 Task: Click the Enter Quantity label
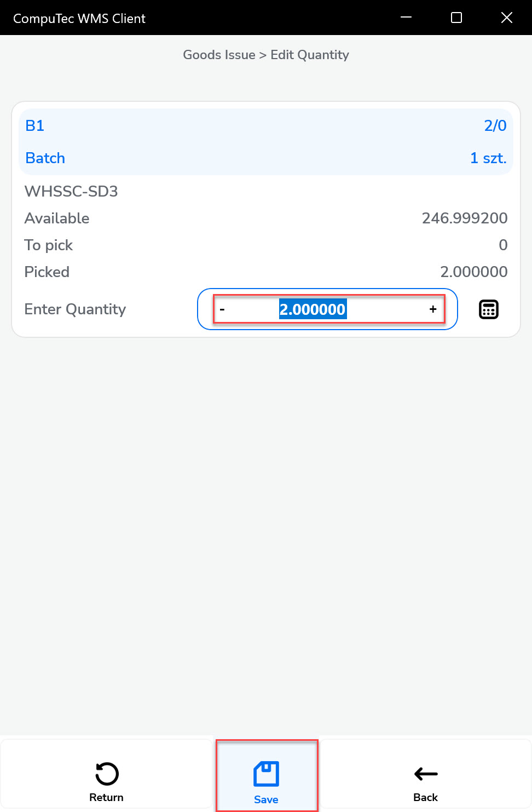(x=75, y=309)
